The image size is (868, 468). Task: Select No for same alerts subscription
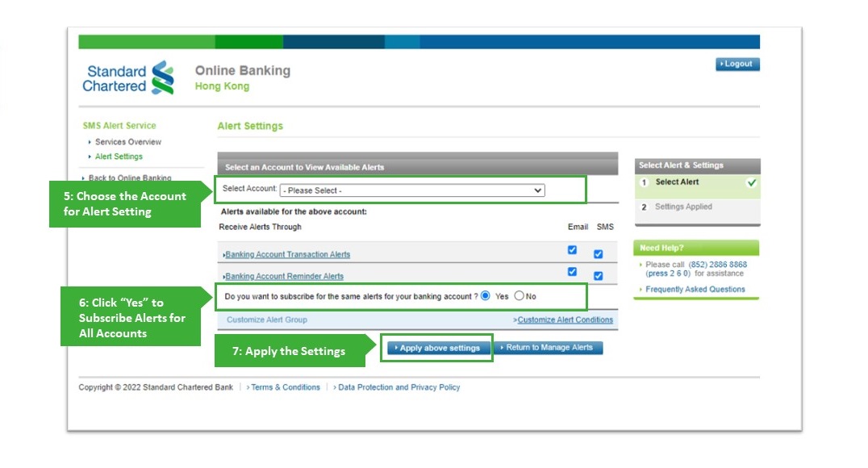[519, 296]
